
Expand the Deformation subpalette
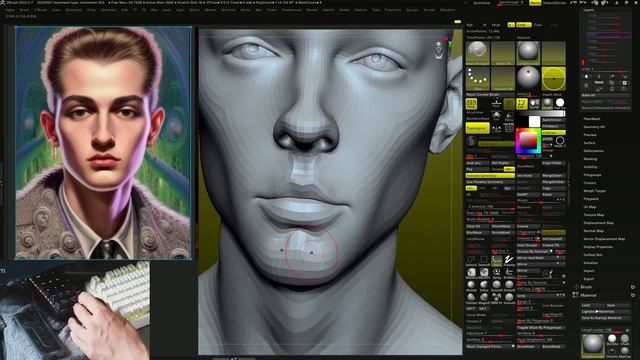point(593,151)
